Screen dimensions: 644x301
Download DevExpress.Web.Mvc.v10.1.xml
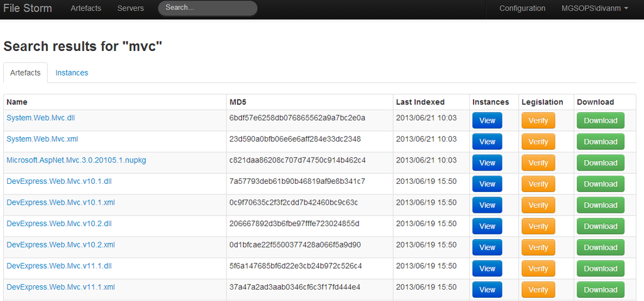point(601,205)
